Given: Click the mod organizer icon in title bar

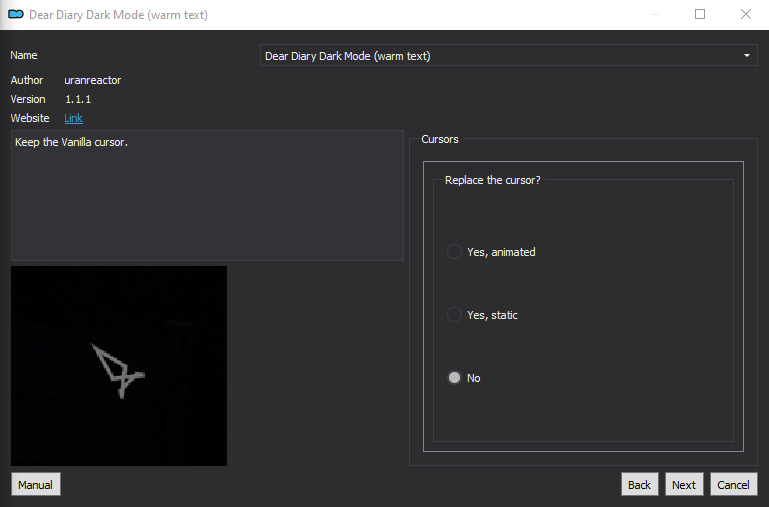Looking at the screenshot, I should point(16,14).
